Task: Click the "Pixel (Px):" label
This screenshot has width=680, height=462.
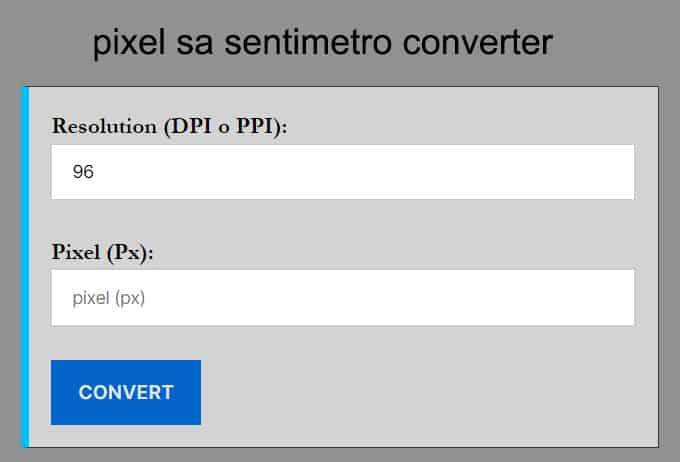Action: pos(102,251)
